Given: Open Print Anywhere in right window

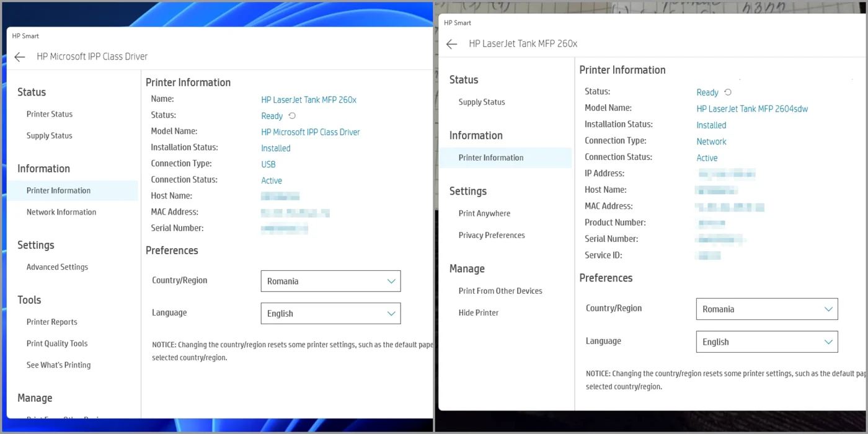Looking at the screenshot, I should tap(484, 213).
